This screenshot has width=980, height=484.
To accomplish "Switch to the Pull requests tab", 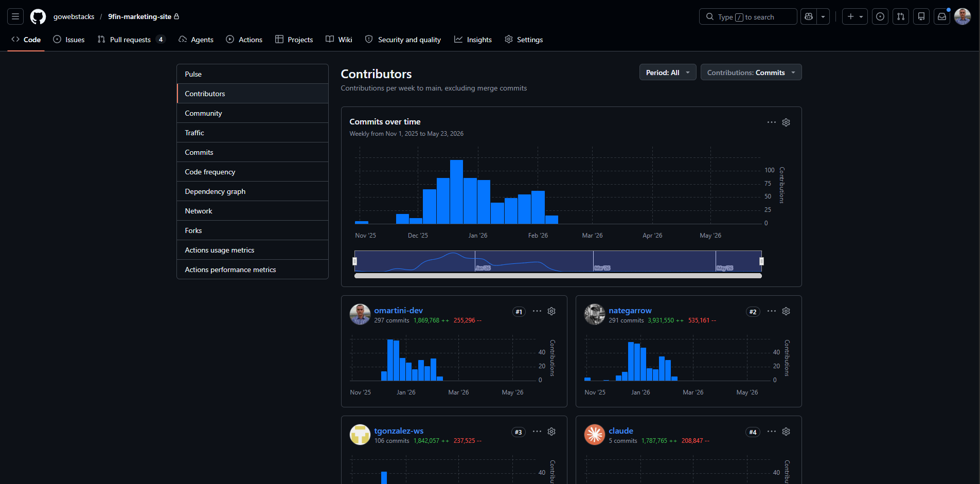I will [131, 40].
